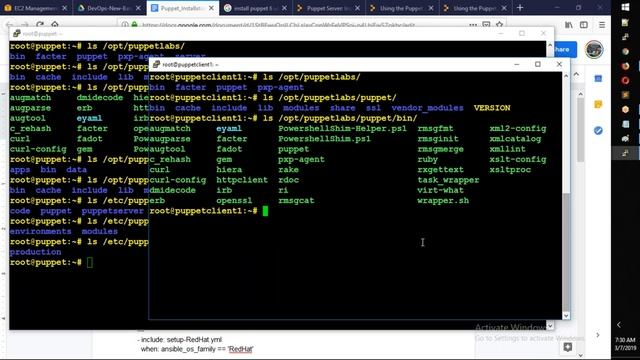The width and height of the screenshot is (640, 360).
Task: Open the Firefox Library icon
Action: [569, 25]
